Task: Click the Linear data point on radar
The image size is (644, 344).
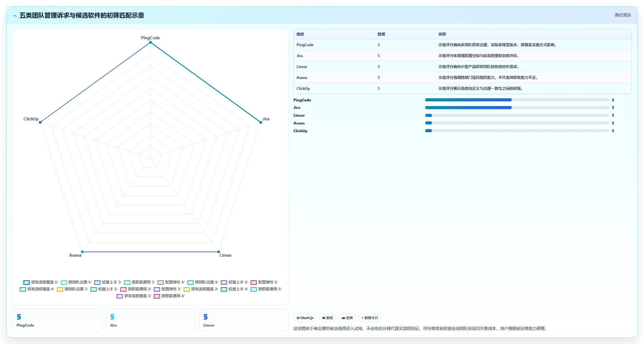Action: click(x=219, y=252)
